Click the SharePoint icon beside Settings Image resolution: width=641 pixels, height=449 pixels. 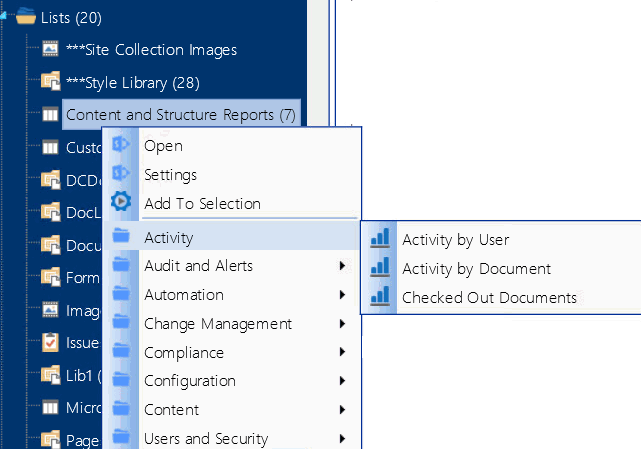pos(121,174)
